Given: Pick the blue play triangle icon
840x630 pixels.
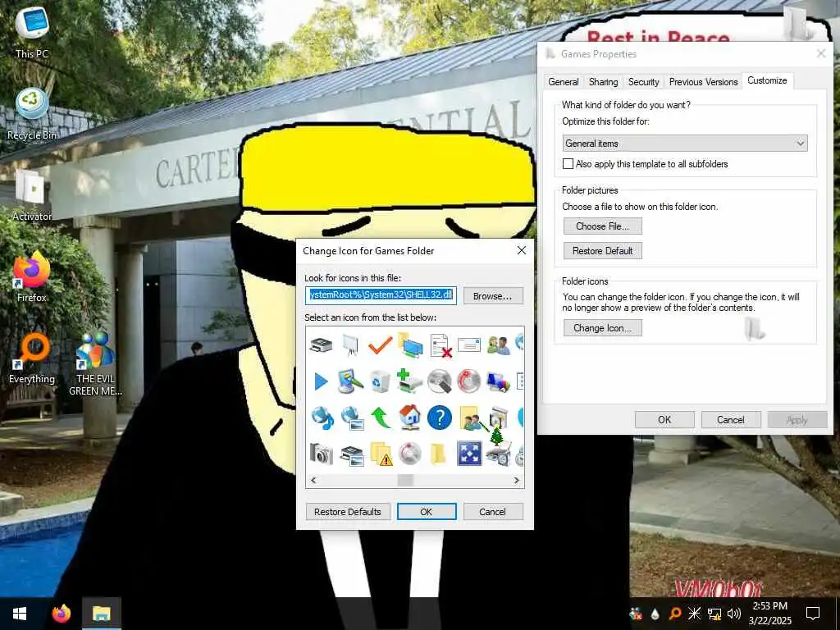Looking at the screenshot, I should coord(321,381).
